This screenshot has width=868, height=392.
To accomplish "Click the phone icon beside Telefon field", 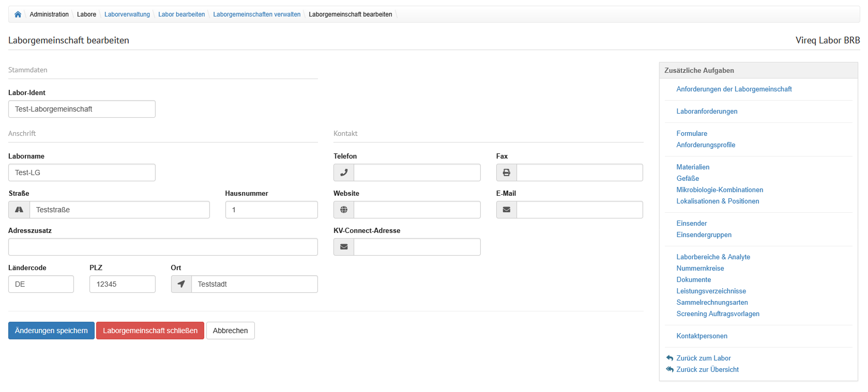I will (x=344, y=173).
